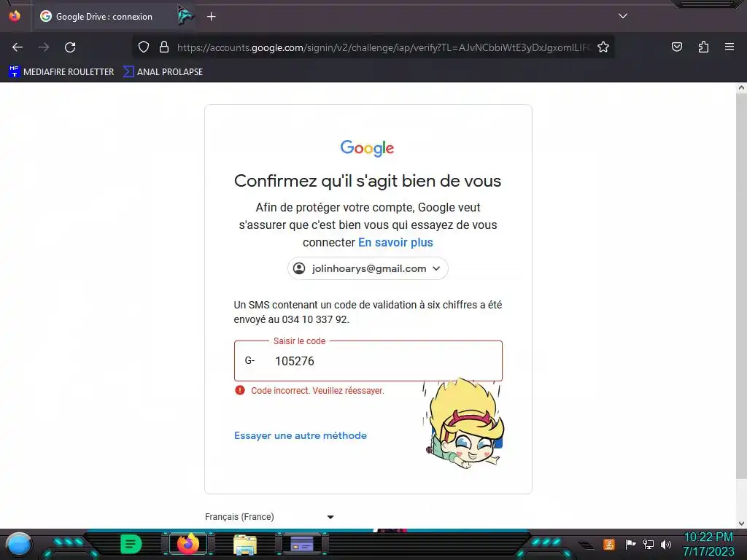The width and height of the screenshot is (747, 560).
Task: Open MEDIAFIRE ROULETTER bookmark
Action: (x=61, y=72)
